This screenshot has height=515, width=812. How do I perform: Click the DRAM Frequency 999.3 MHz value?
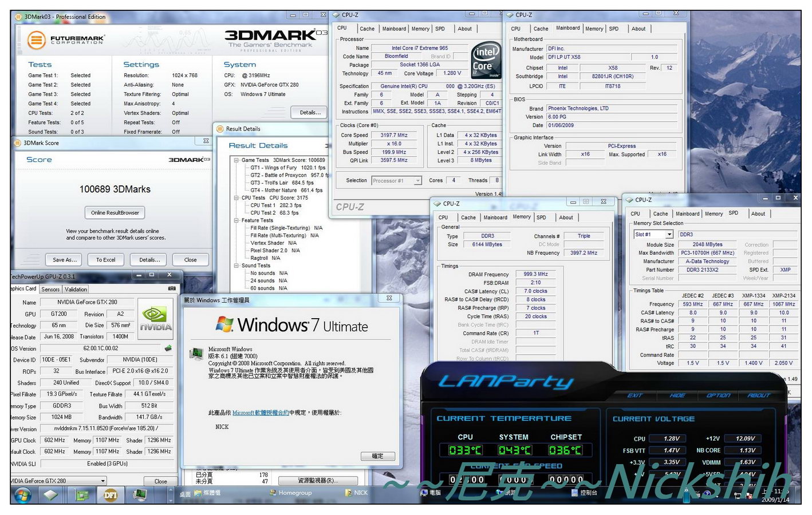pyautogui.click(x=535, y=274)
